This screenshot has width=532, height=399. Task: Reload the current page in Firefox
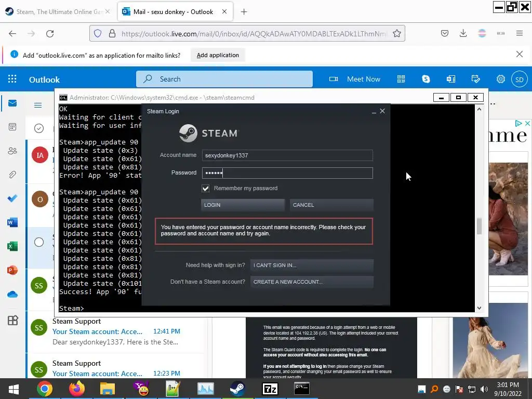pos(50,34)
